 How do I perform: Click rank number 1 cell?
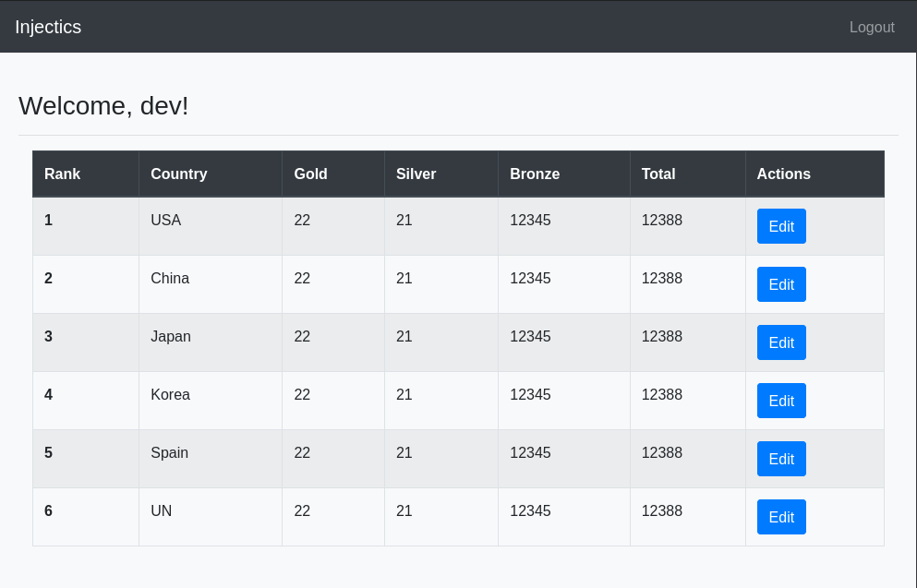click(x=48, y=221)
